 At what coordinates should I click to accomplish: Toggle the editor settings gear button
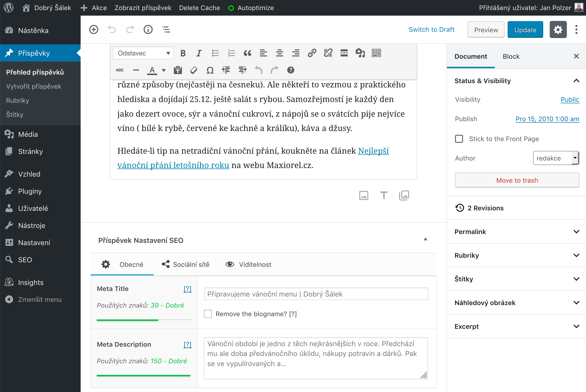558,30
